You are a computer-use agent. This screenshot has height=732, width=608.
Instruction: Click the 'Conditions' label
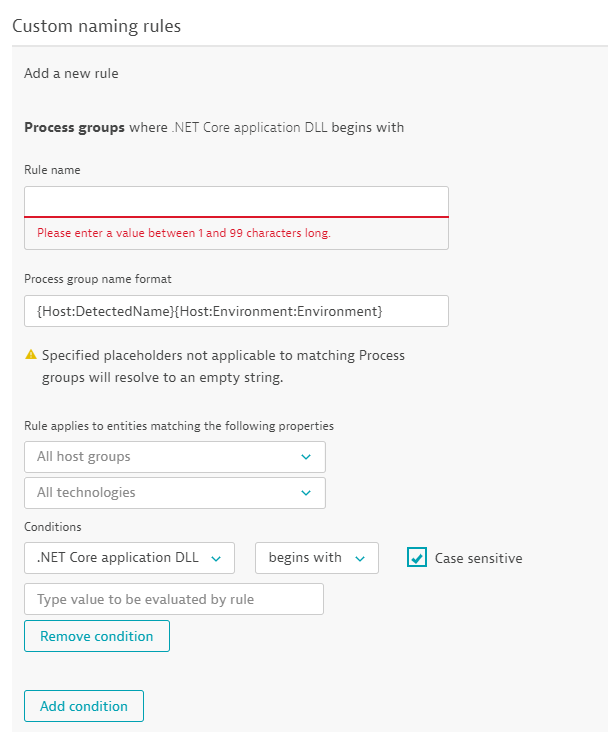53,527
